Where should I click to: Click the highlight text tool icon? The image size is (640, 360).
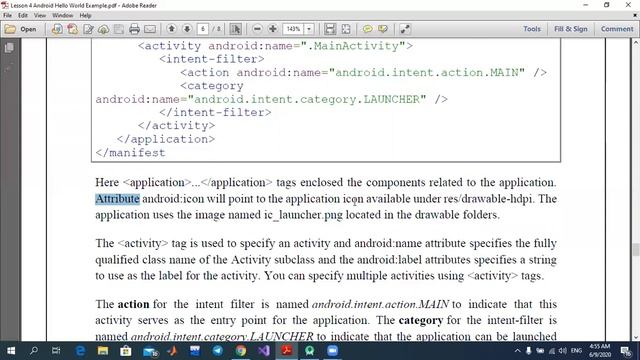pyautogui.click(x=383, y=29)
